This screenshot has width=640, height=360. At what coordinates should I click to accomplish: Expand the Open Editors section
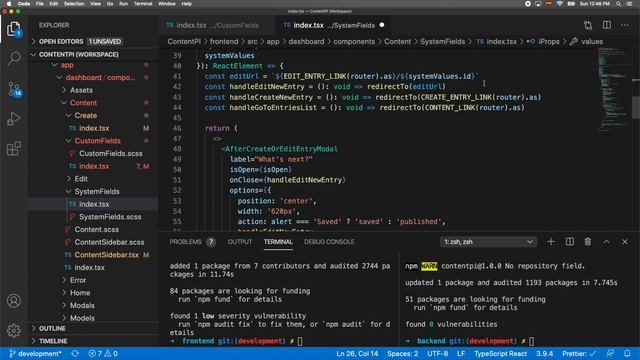(x=93, y=42)
